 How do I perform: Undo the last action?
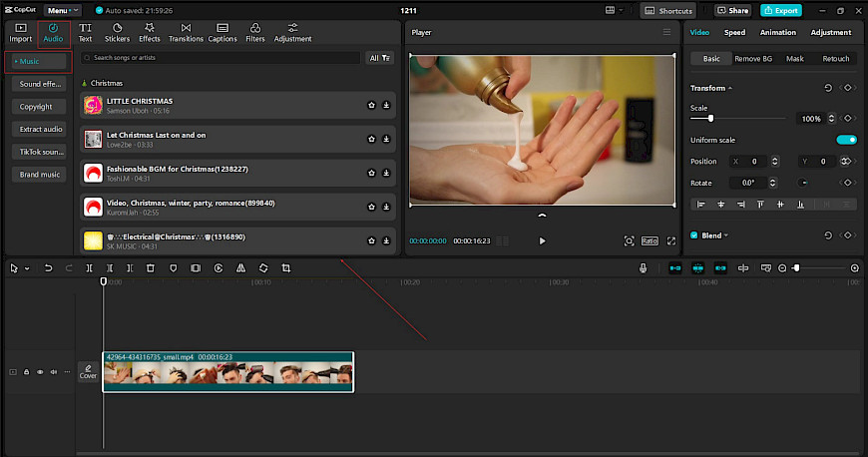pos(48,268)
